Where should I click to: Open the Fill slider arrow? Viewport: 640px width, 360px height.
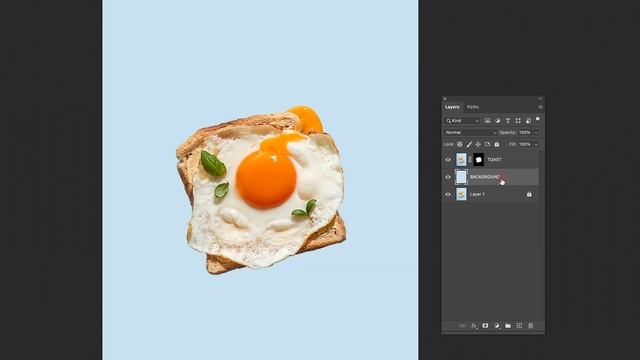(536, 144)
